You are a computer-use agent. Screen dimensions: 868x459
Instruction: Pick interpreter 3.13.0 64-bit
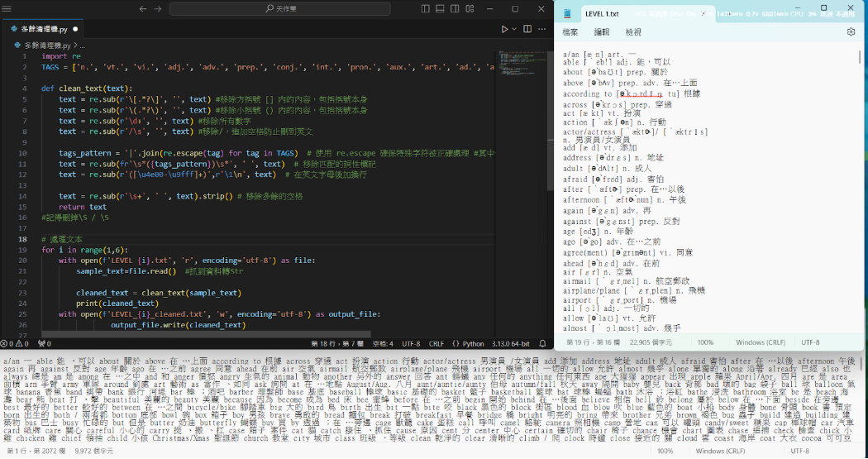pyautogui.click(x=512, y=344)
